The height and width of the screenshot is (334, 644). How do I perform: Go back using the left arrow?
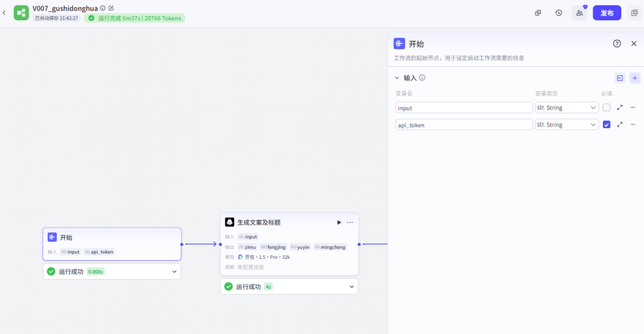point(4,13)
